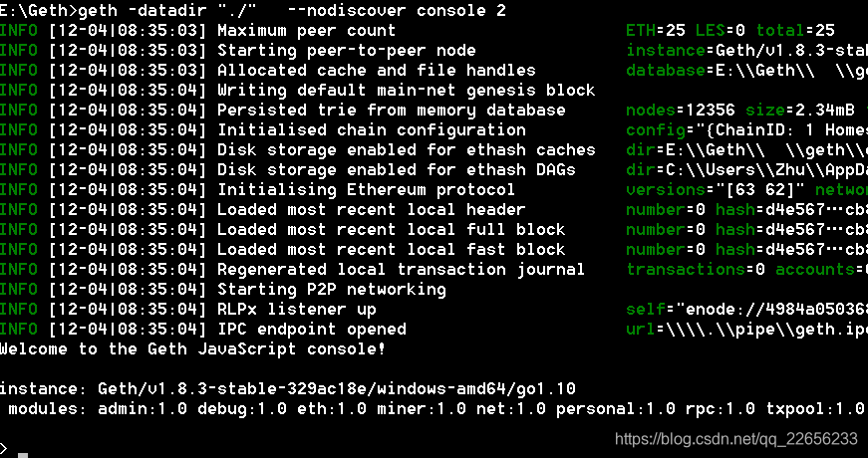Click 'Writing default main-net genesis block' text
This screenshot has width=868, height=458.
pos(407,91)
